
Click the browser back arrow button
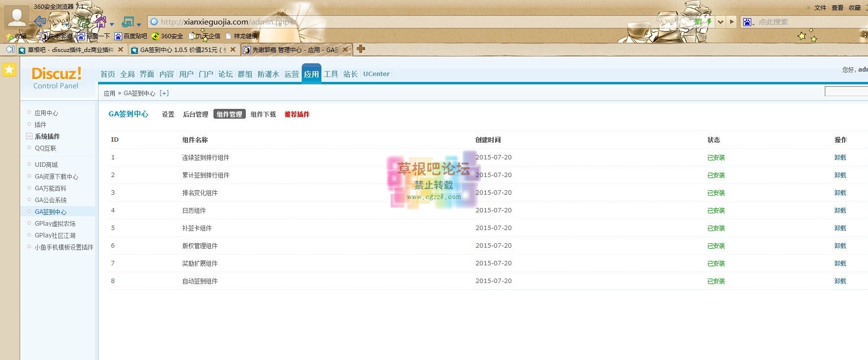[x=40, y=22]
